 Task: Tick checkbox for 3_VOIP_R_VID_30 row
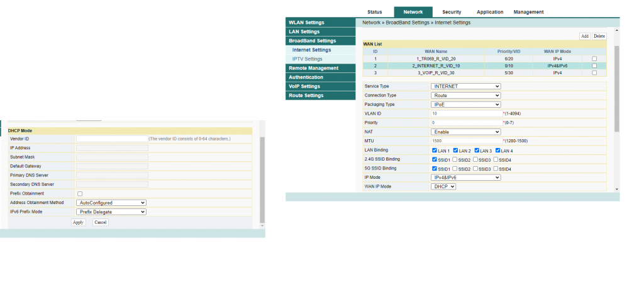pos(594,73)
